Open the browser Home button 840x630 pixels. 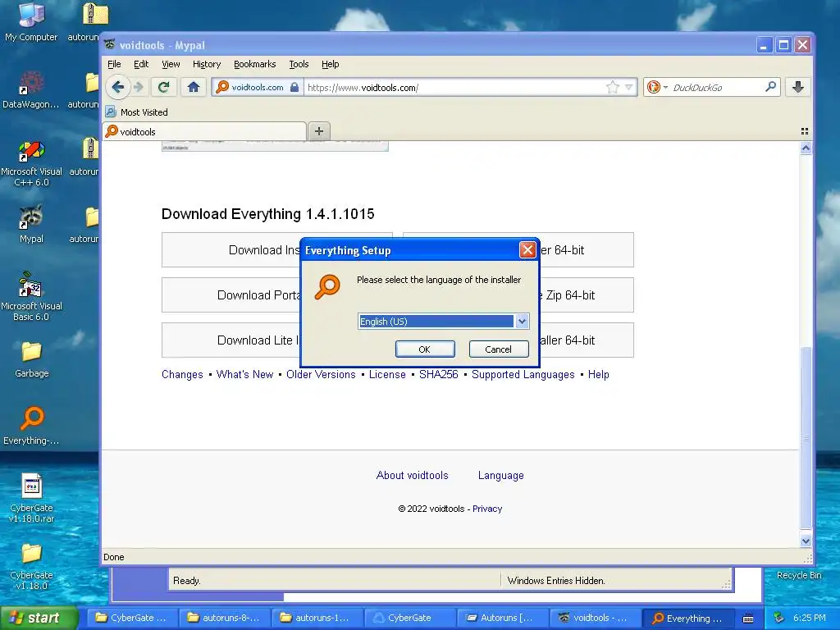coord(194,87)
